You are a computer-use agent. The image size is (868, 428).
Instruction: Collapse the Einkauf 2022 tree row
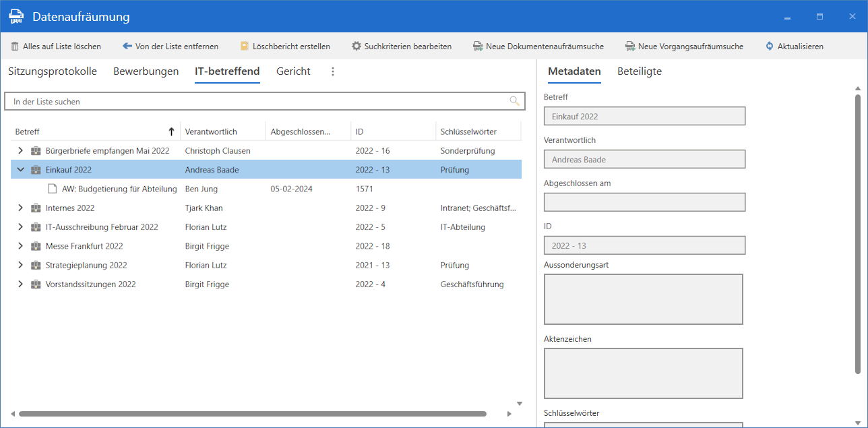click(20, 170)
